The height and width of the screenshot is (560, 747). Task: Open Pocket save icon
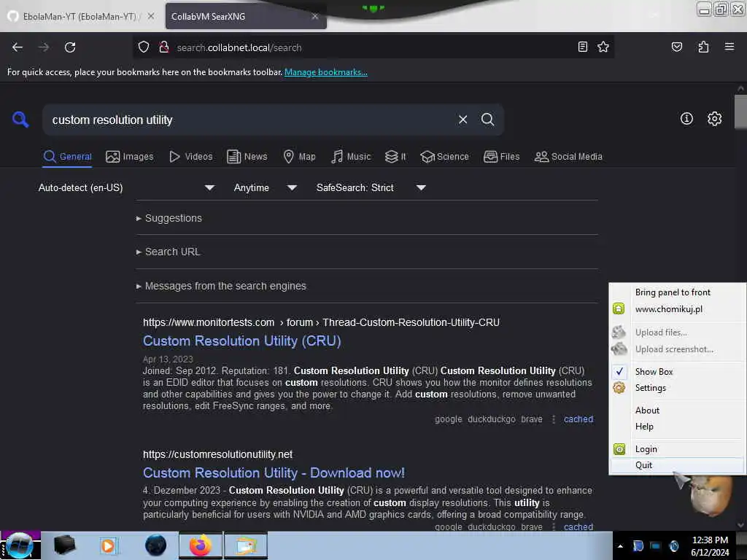click(x=676, y=47)
